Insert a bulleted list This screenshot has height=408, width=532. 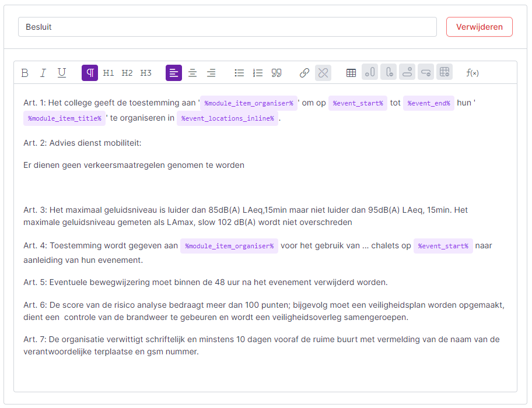tap(239, 73)
